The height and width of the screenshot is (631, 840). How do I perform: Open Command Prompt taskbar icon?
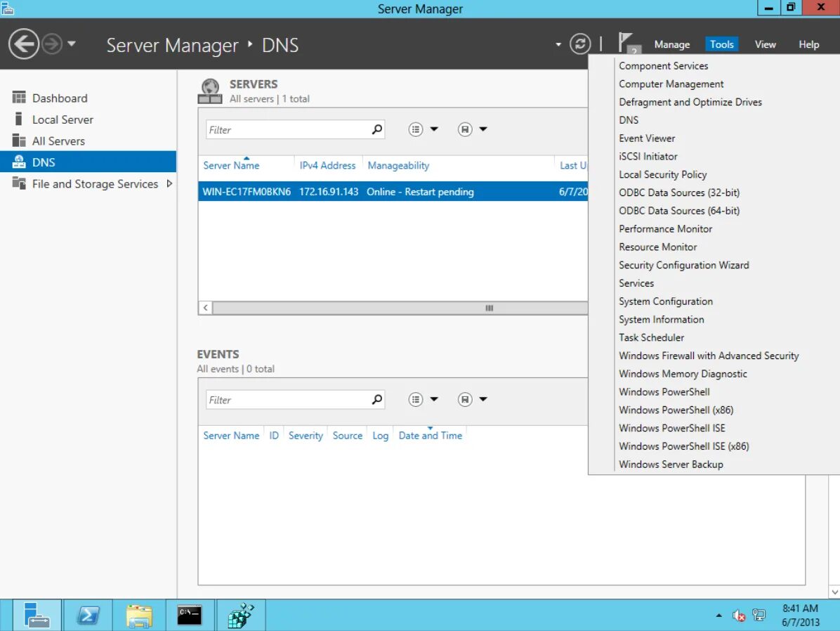pos(190,615)
